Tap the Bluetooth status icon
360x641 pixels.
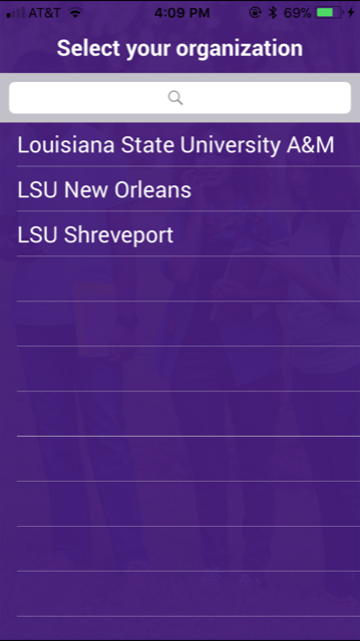(273, 13)
